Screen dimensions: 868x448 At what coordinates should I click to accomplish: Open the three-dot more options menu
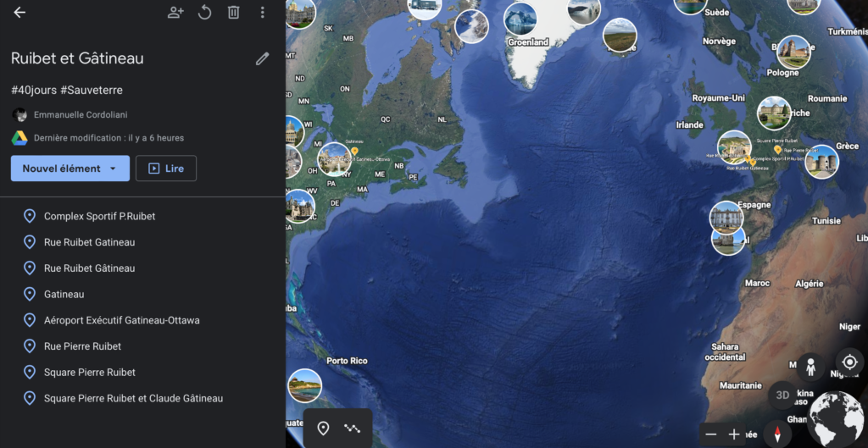263,12
